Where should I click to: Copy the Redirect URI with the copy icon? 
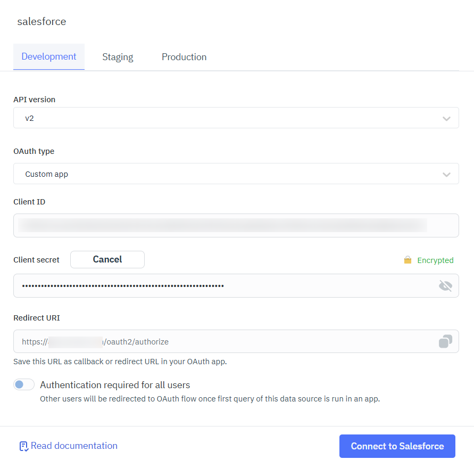tap(445, 341)
